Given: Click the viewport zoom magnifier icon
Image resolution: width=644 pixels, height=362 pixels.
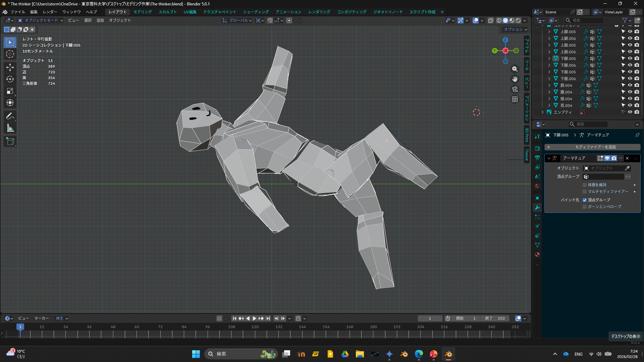Looking at the screenshot, I should pyautogui.click(x=515, y=69).
